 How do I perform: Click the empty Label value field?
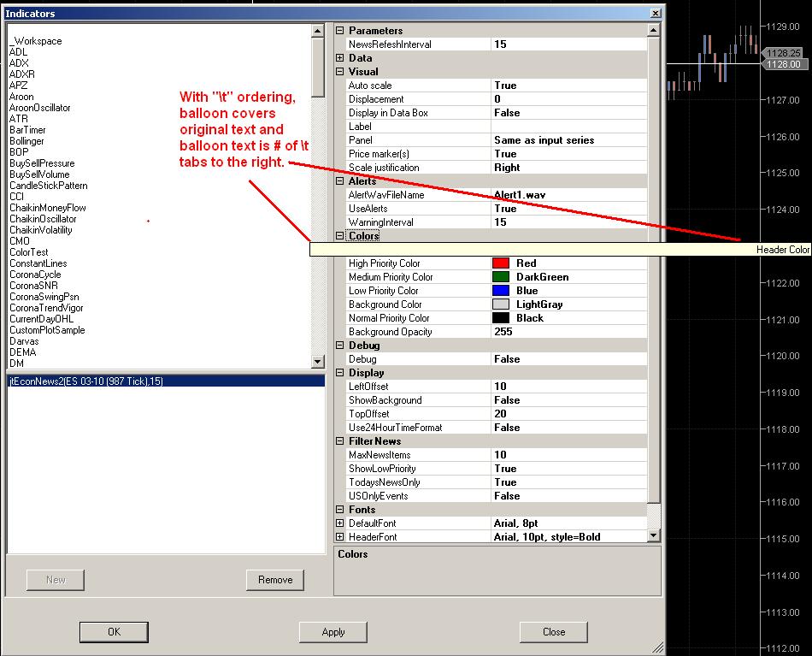pyautogui.click(x=569, y=127)
